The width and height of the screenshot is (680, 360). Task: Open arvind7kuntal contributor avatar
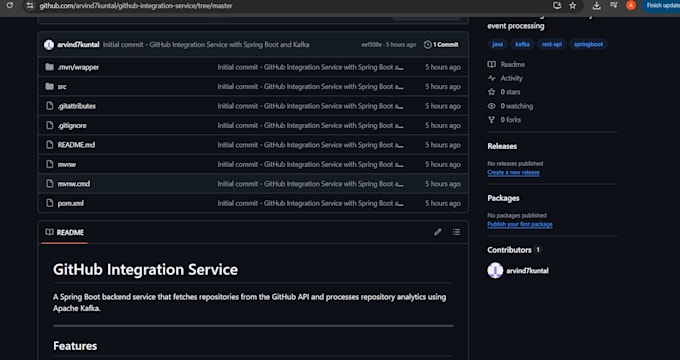pos(495,271)
